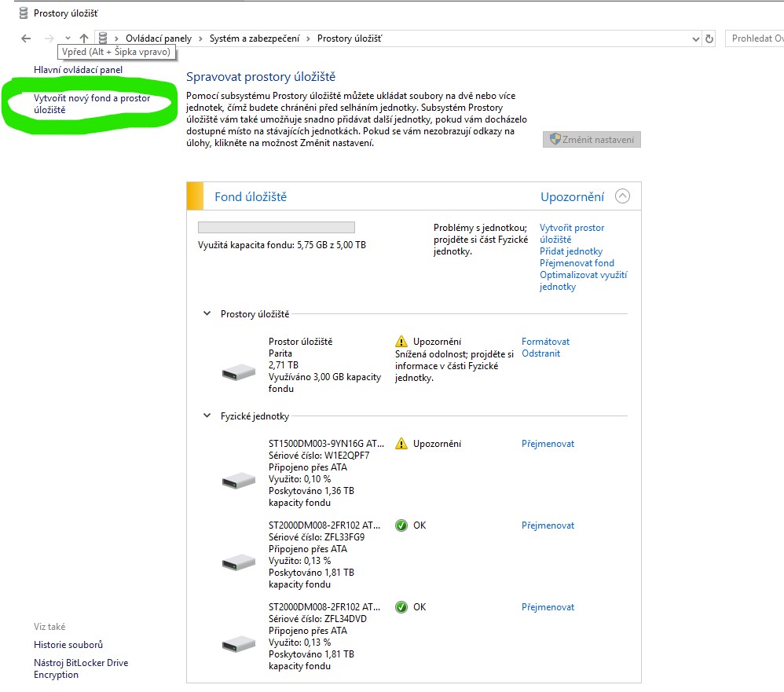Viewport: 784px width, 692px height.
Task: Click drive icon of Prostor úložiště Parita
Action: tap(239, 372)
